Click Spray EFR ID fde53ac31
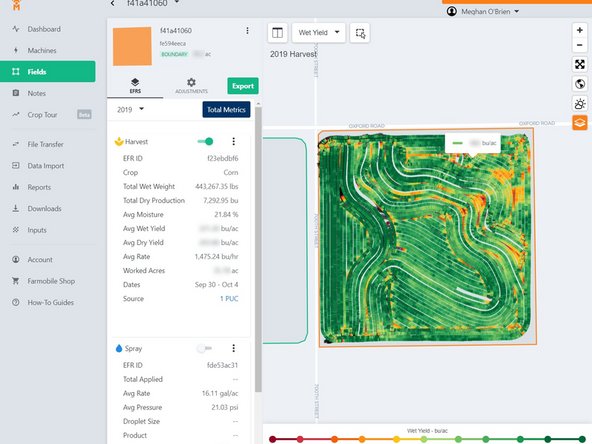 (223, 365)
